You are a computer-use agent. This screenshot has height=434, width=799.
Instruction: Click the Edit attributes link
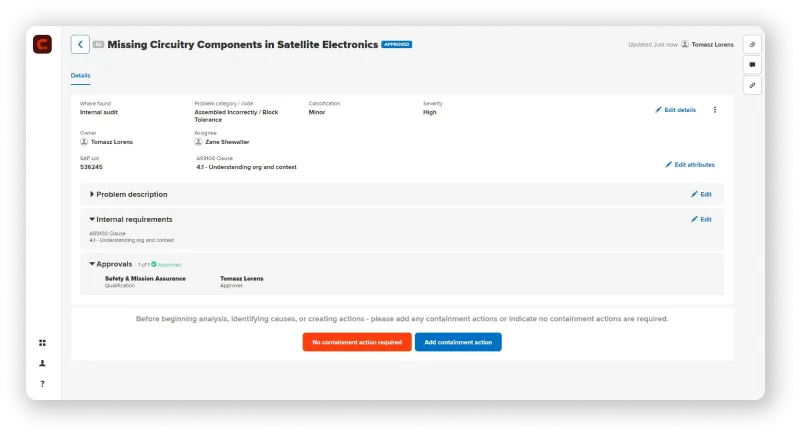690,164
